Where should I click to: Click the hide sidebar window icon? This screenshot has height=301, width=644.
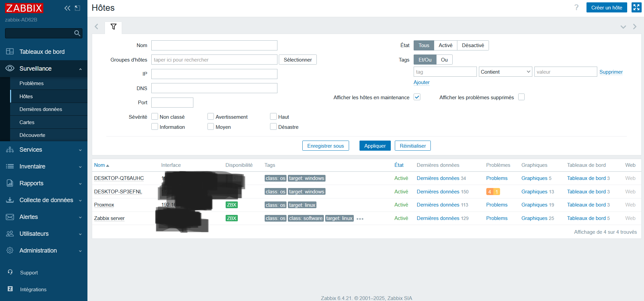click(78, 8)
